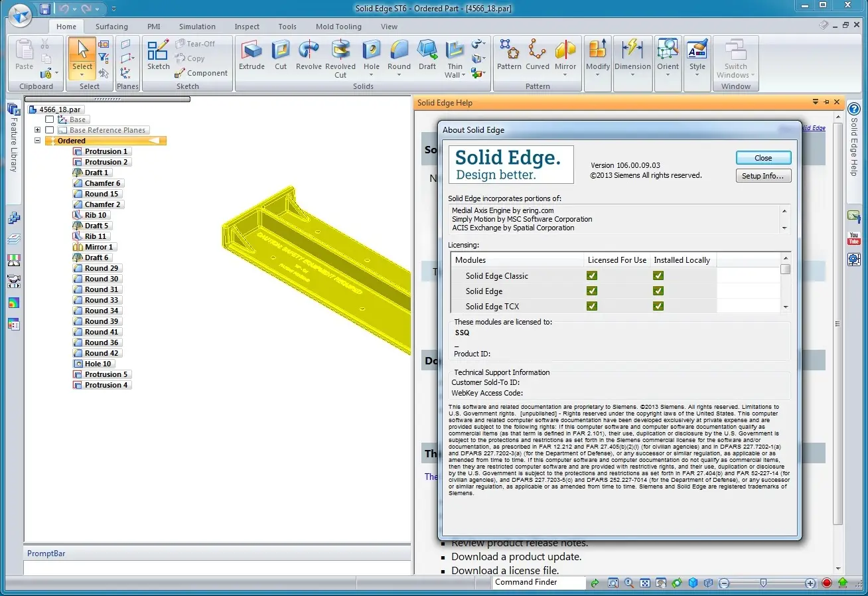Expand the Style dropdown
Image resolution: width=868 pixels, height=596 pixels.
coord(697,74)
